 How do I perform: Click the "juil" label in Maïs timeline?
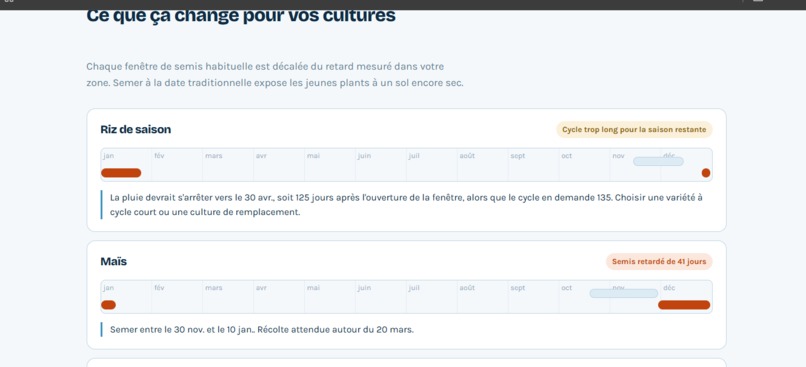414,288
